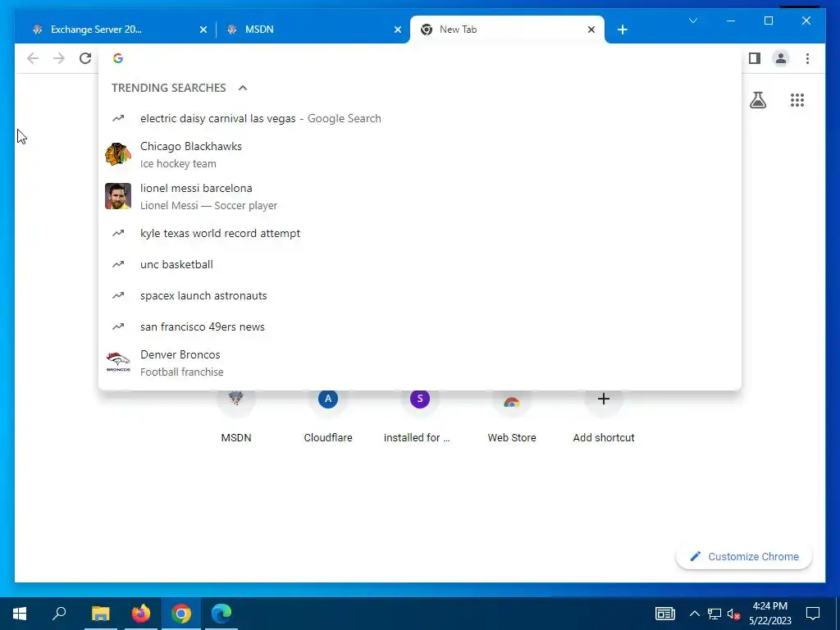Select the unc basketball suggestion
The height and width of the screenshot is (630, 840).
click(420, 264)
